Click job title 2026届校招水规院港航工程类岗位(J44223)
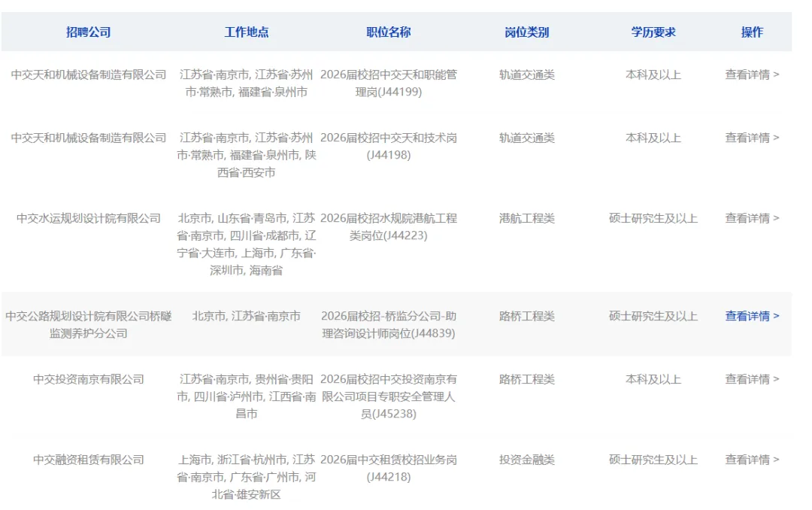The width and height of the screenshot is (812, 510). coord(389,226)
